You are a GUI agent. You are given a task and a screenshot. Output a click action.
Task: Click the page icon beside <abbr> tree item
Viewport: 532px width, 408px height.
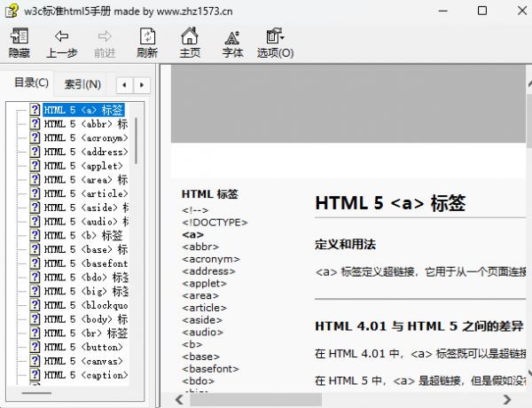click(35, 123)
